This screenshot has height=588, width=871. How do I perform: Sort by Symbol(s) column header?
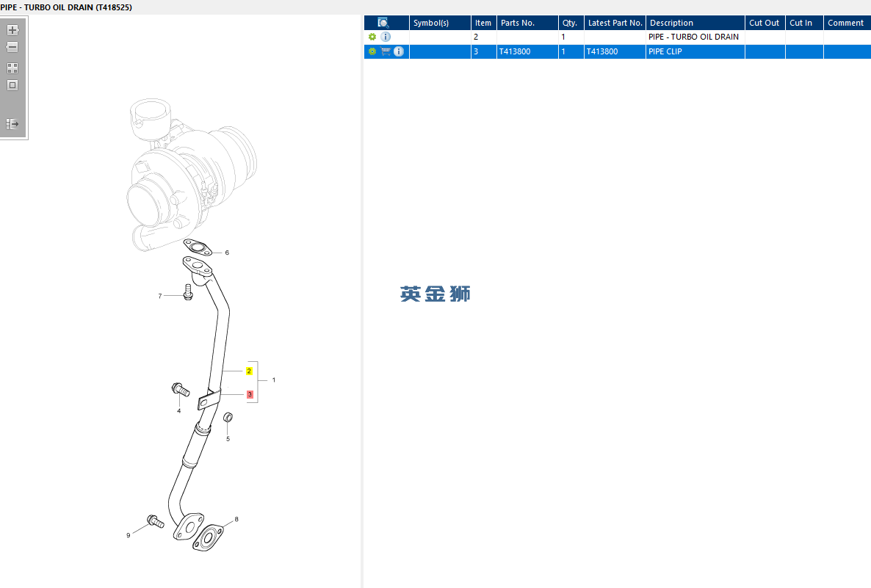tap(440, 23)
